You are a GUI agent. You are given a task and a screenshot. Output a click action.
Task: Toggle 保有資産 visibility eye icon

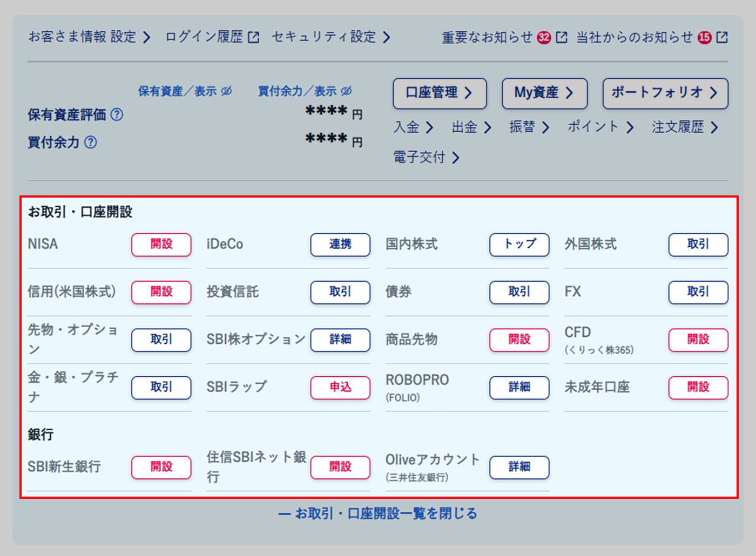click(227, 91)
